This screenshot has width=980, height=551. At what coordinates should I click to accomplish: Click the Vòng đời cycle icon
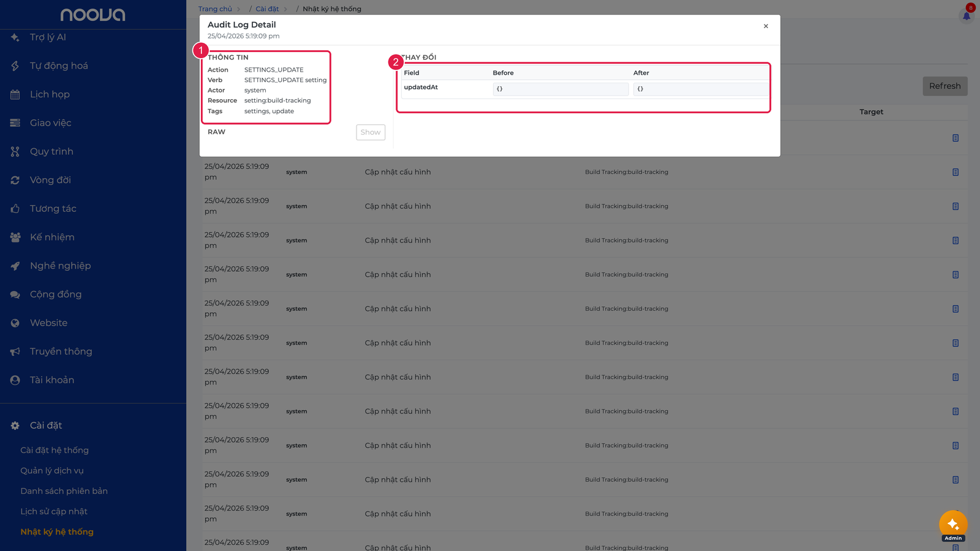15,180
